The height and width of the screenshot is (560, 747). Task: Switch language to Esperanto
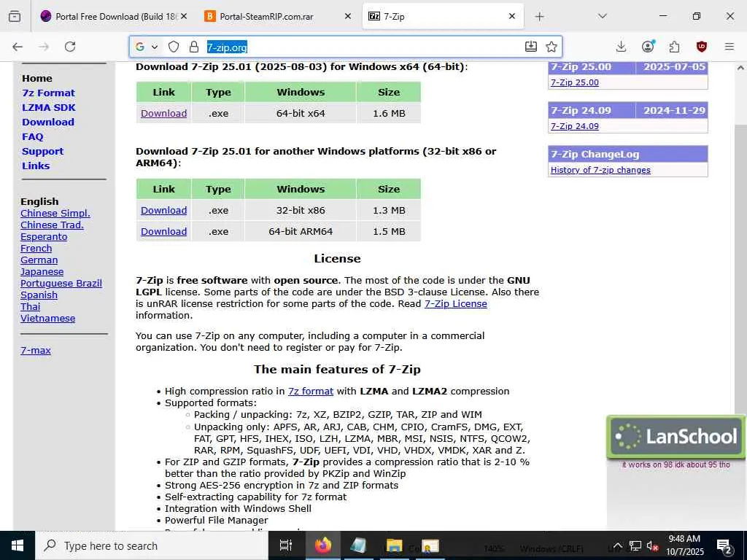coord(44,237)
